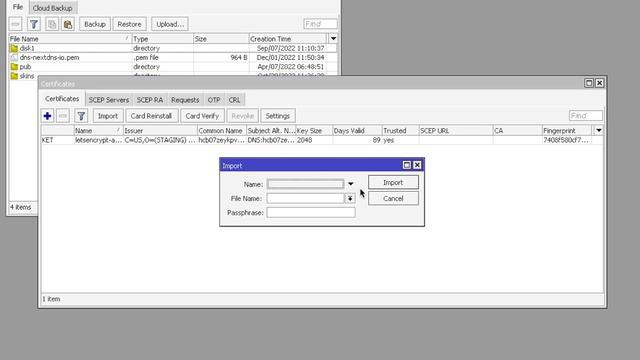Maximize the Import dialog
The image size is (640, 360).
(x=407, y=165)
